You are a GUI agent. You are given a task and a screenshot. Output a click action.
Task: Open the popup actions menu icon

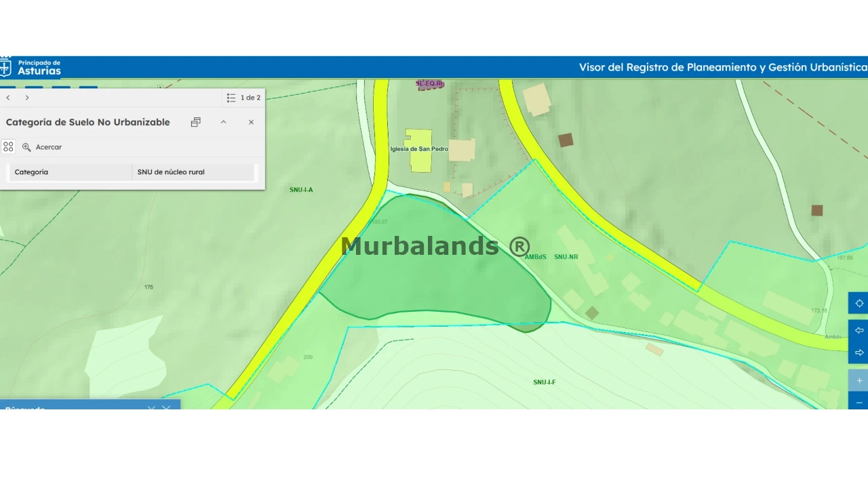click(x=8, y=146)
